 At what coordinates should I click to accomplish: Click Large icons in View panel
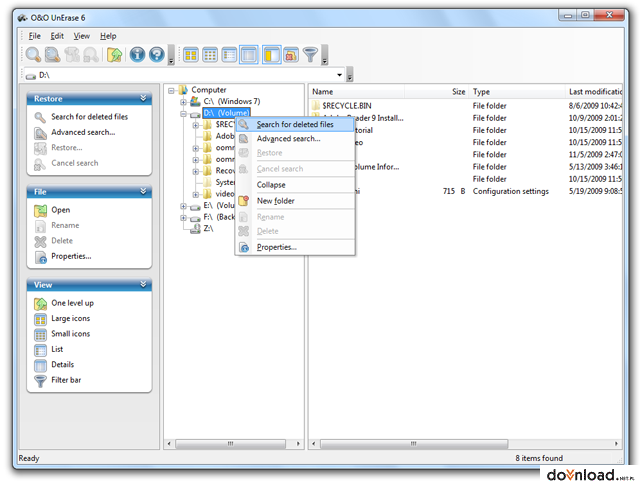click(70, 318)
